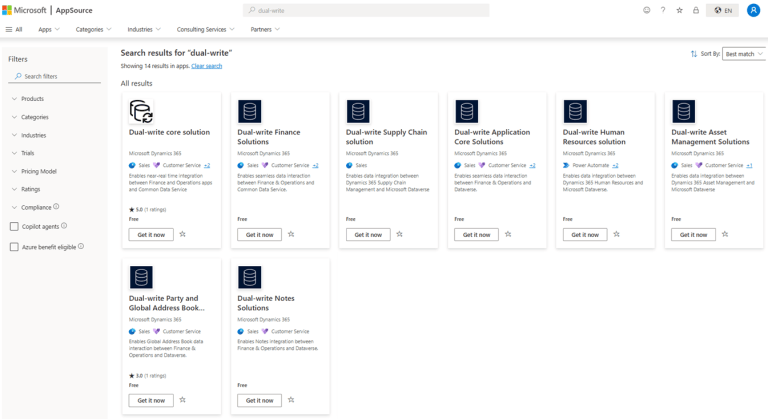This screenshot has height=419, width=768.
Task: Check the Copilot agents checkbox
Action: click(14, 226)
